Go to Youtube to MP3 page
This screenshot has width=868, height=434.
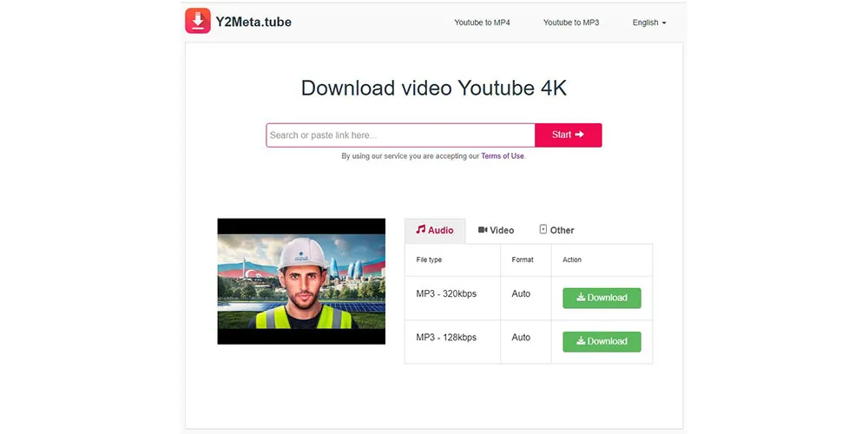pyautogui.click(x=570, y=23)
